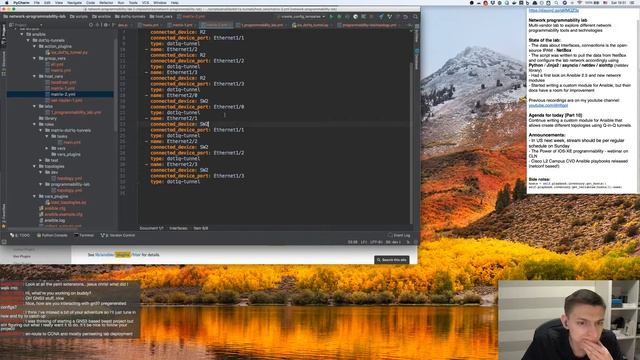Select all.yml under group_vars
The height and width of the screenshot is (360, 640).
57,64
